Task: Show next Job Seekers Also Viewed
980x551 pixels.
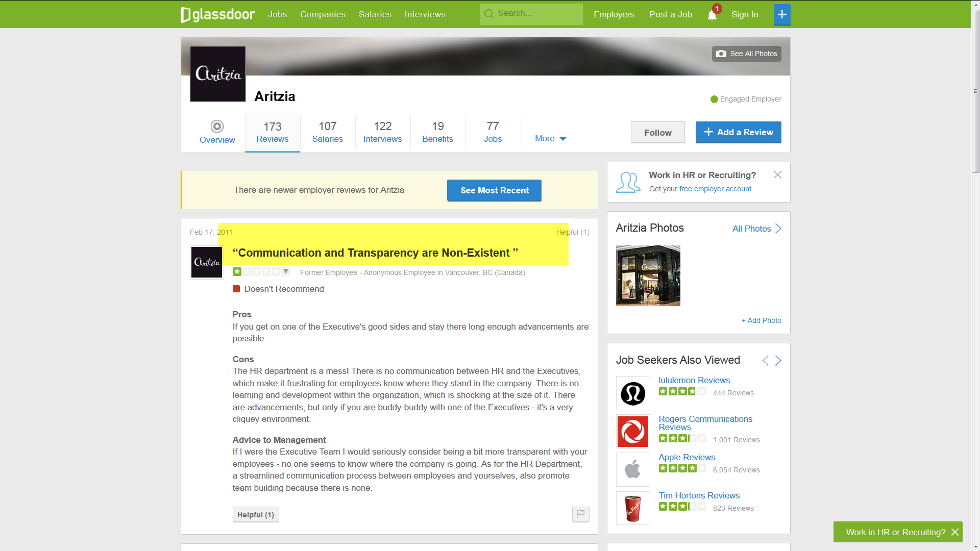Action: (x=778, y=361)
